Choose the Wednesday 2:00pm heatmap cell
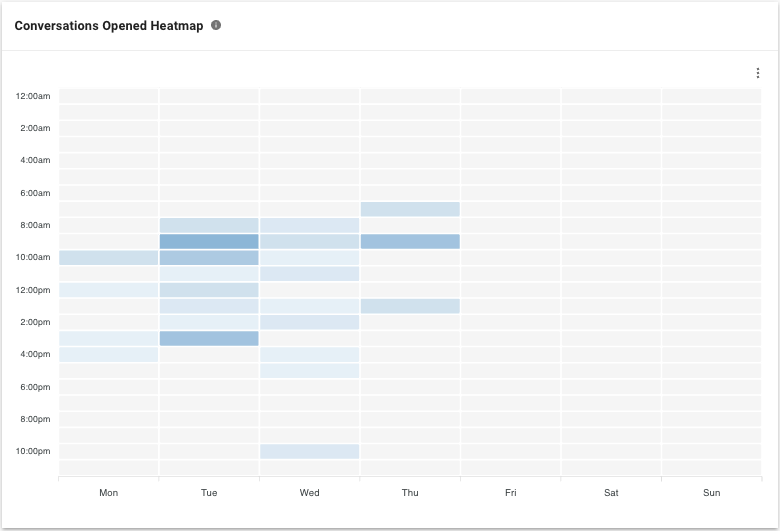Viewport: 780px width, 531px height. point(309,322)
